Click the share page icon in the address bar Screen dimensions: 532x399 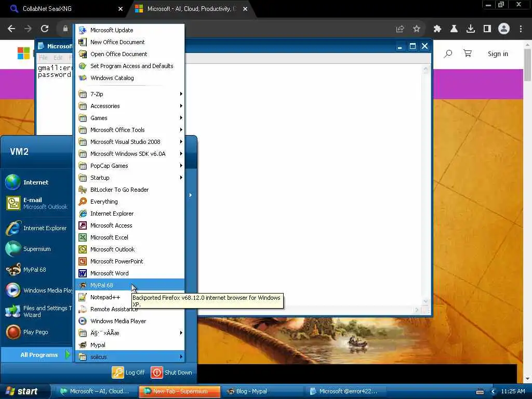(x=400, y=29)
